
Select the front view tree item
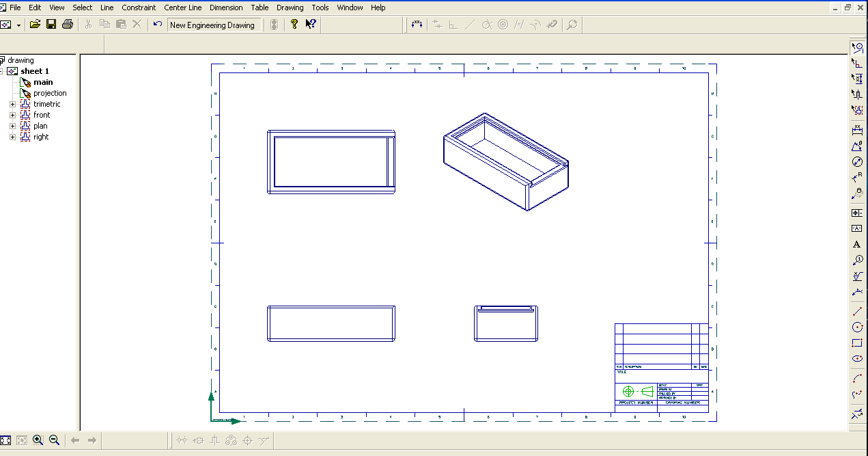(42, 115)
